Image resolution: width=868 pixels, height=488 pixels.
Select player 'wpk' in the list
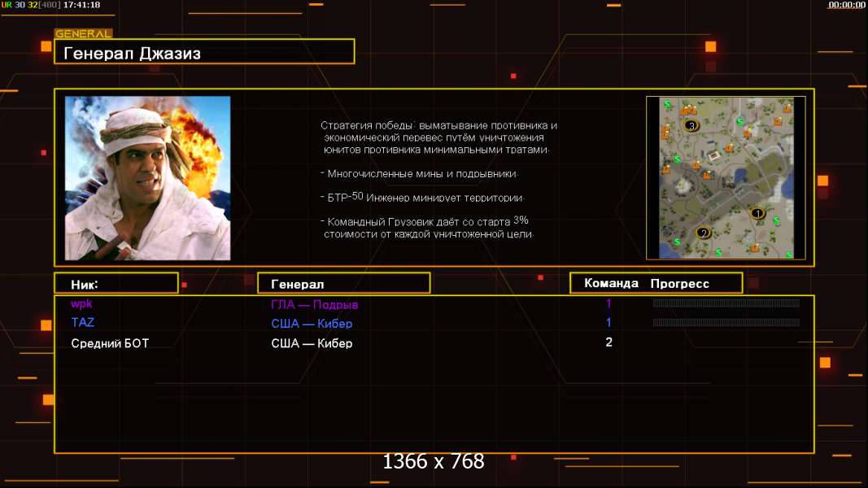81,303
